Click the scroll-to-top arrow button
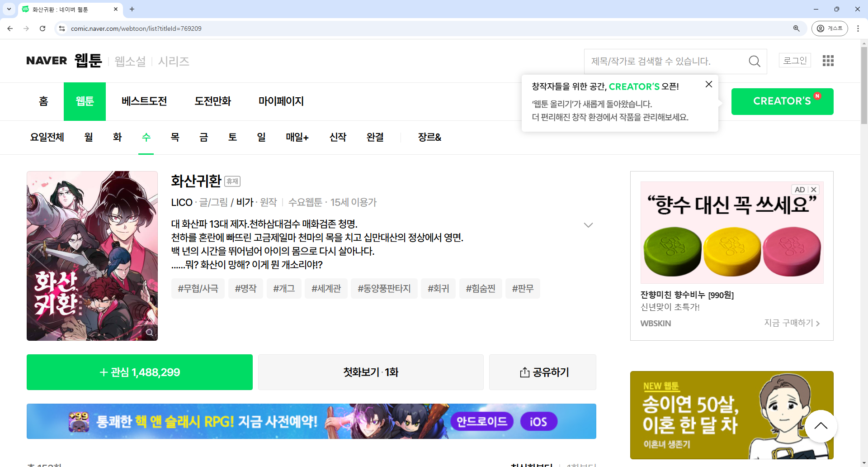Viewport: 868px width, 467px height. pos(821,426)
